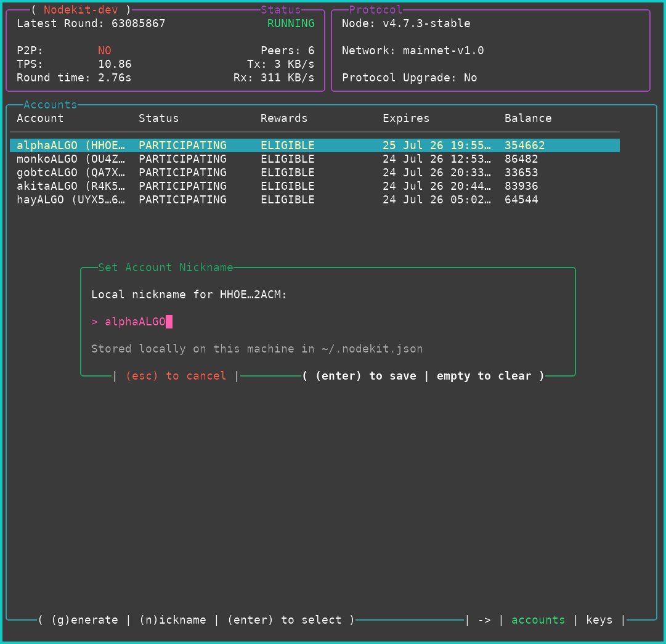666x644 pixels.
Task: Click expiry '24 Jul 26 20:44…'
Action: pos(437,186)
